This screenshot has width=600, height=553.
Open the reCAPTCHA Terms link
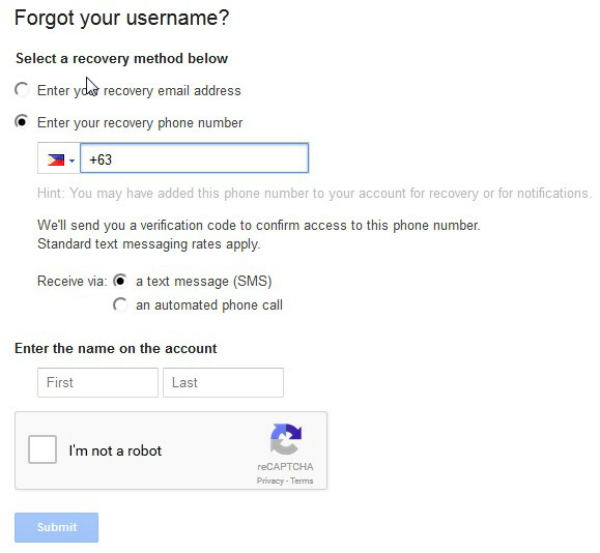tap(302, 481)
